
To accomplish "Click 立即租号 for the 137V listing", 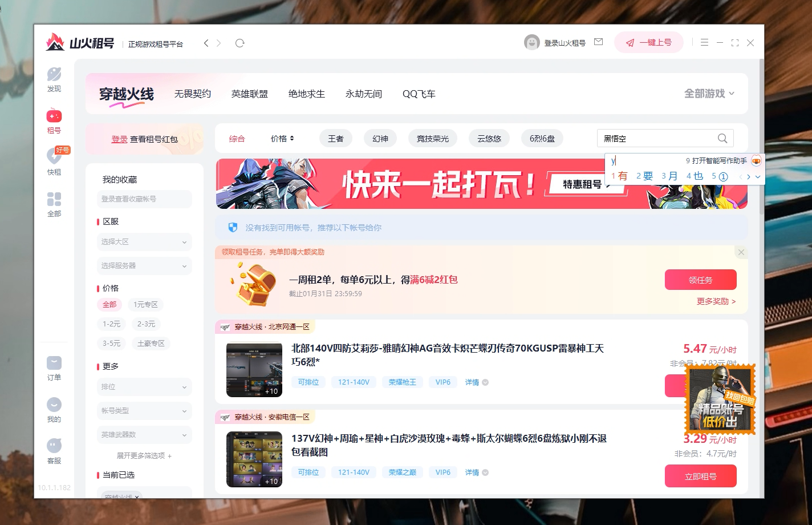I will [x=701, y=476].
